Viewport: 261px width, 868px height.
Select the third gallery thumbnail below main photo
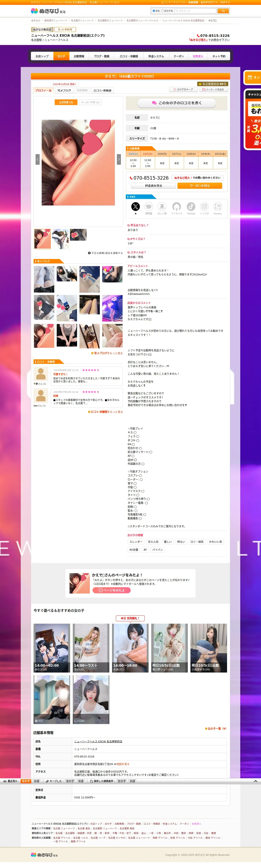[x=78, y=235]
